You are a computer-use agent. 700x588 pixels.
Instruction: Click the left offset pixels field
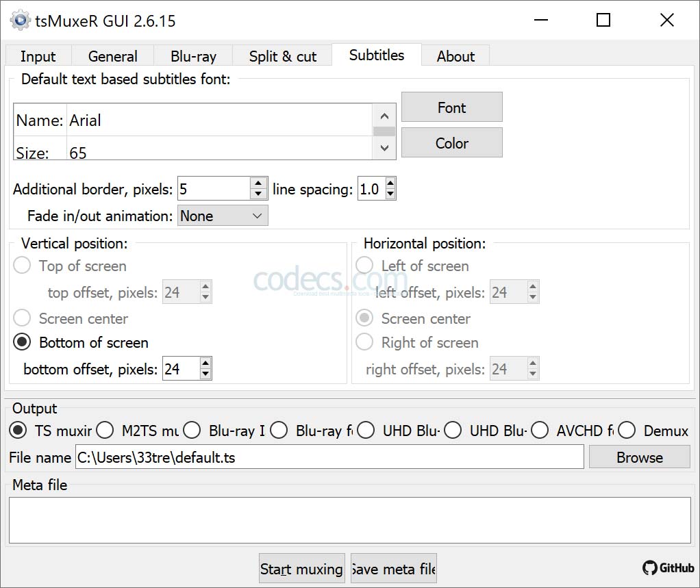pos(508,292)
